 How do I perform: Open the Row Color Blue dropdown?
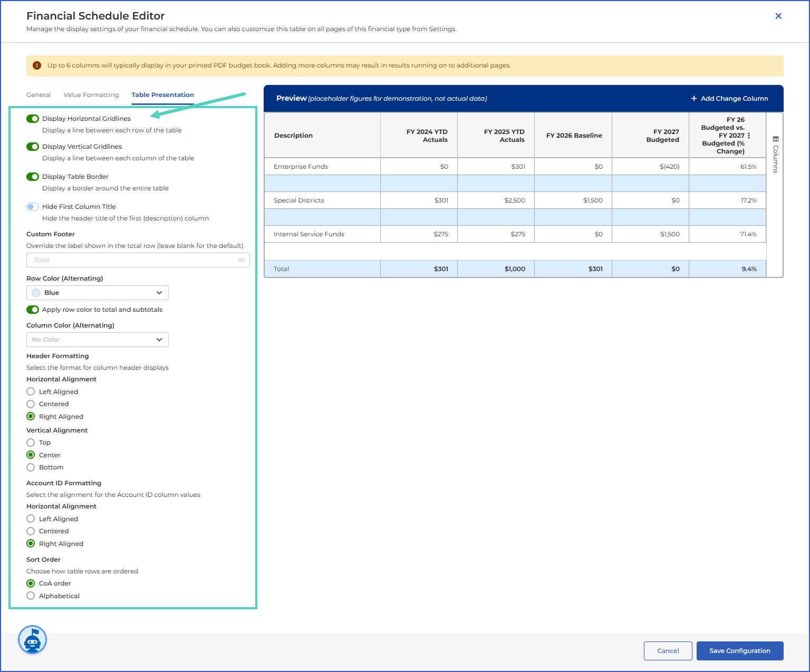98,293
